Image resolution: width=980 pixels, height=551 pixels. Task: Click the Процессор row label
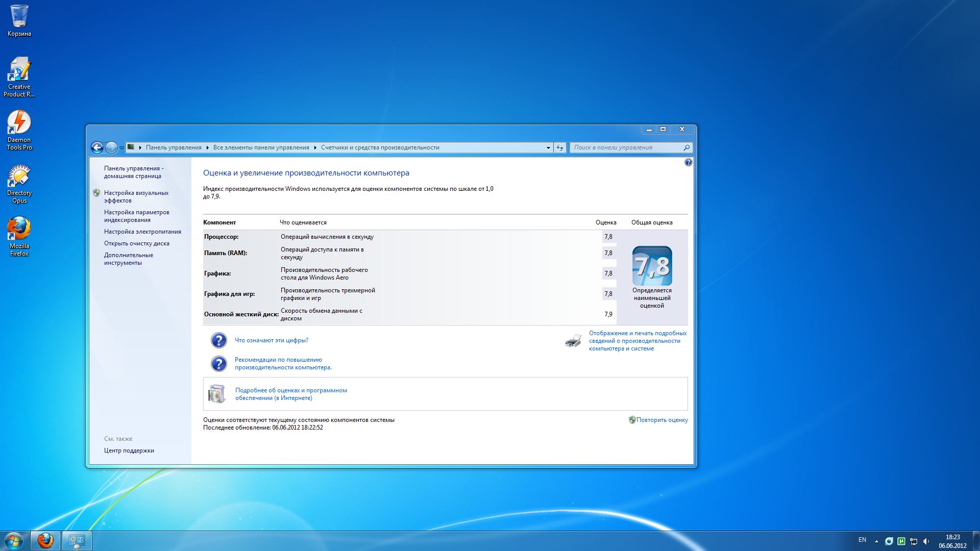click(222, 237)
